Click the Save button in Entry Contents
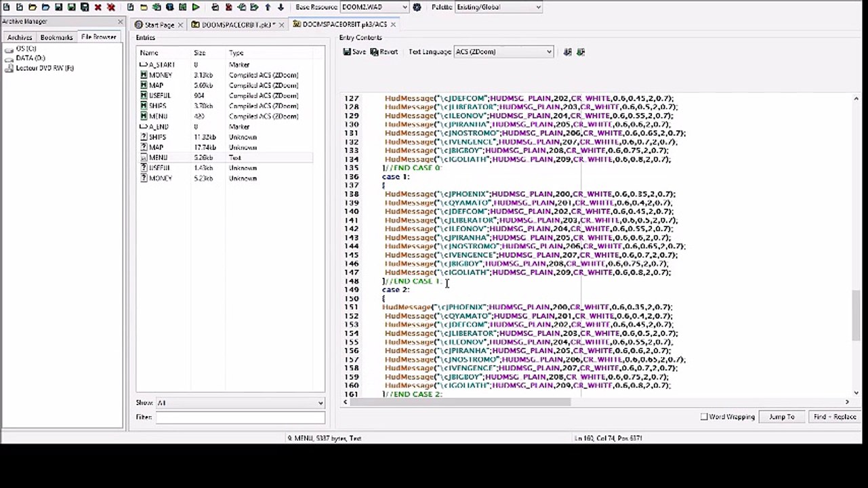 click(x=354, y=52)
